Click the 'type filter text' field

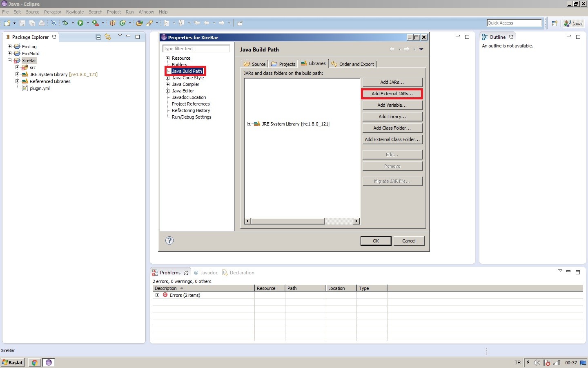point(196,49)
